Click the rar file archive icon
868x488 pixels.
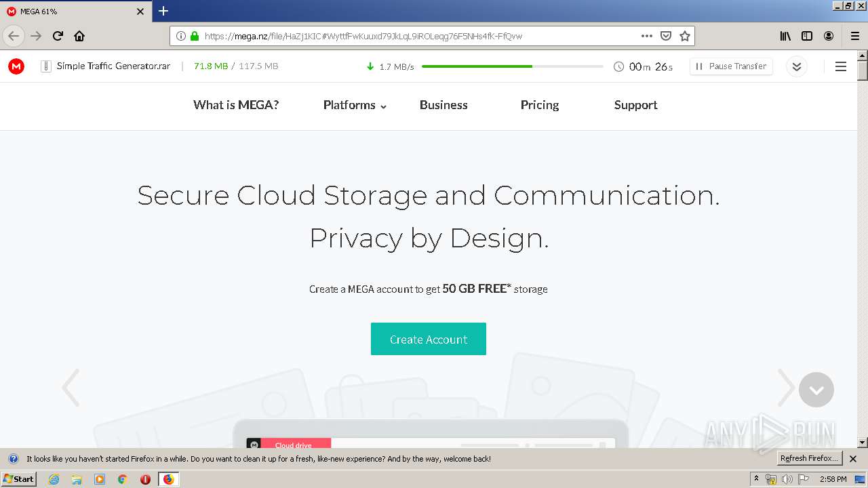point(46,66)
